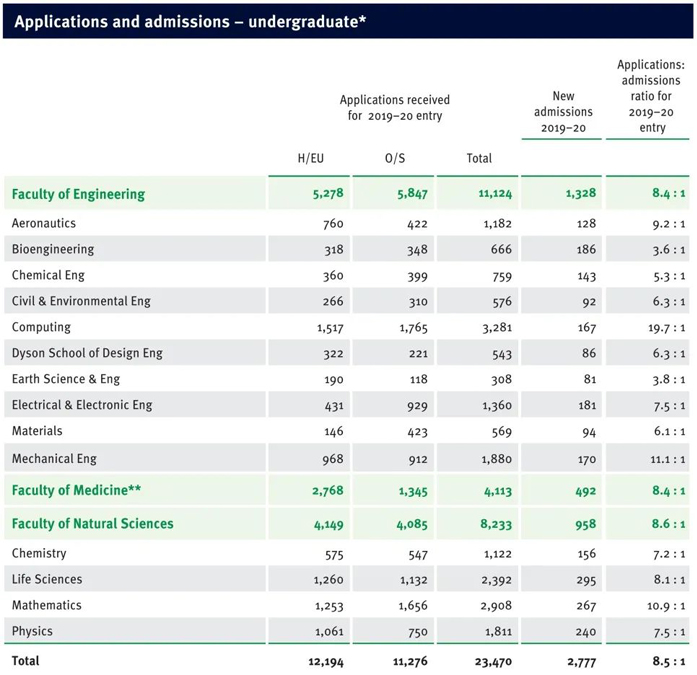Click the Mathematics row label
Screen dimensions: 697x675
(46, 606)
